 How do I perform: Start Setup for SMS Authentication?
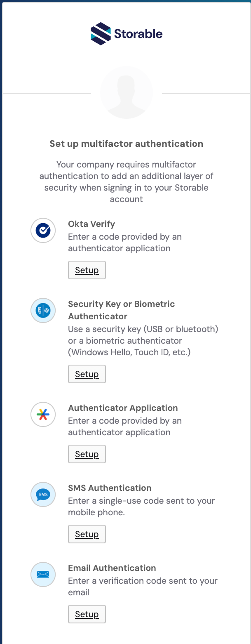click(x=87, y=534)
